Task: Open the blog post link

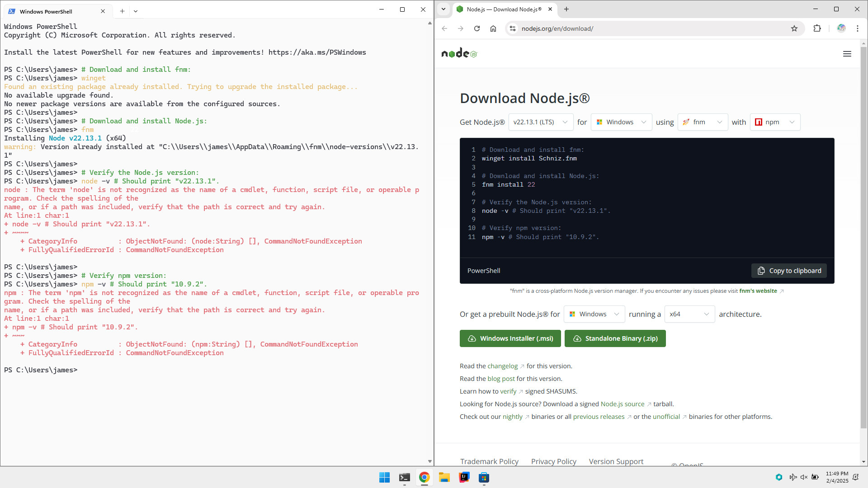Action: click(501, 379)
